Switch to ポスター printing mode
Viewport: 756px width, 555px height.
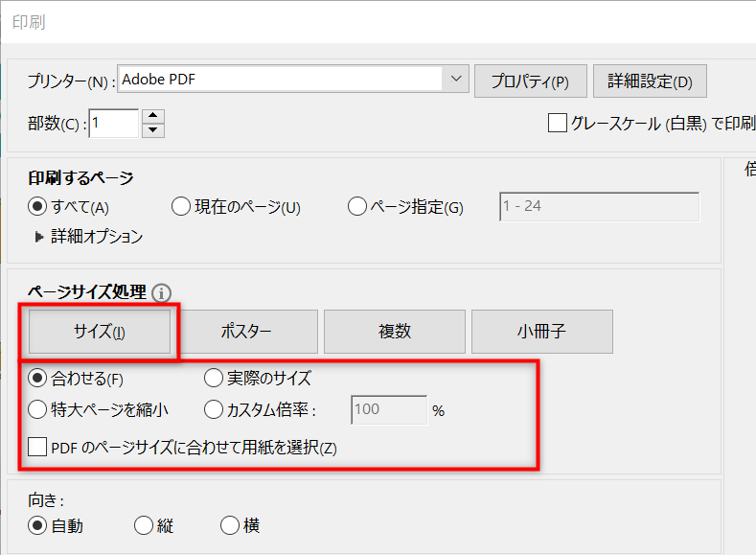(247, 332)
